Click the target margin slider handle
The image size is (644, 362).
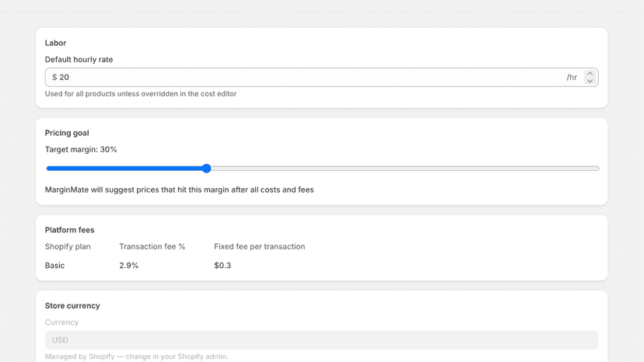tap(207, 169)
